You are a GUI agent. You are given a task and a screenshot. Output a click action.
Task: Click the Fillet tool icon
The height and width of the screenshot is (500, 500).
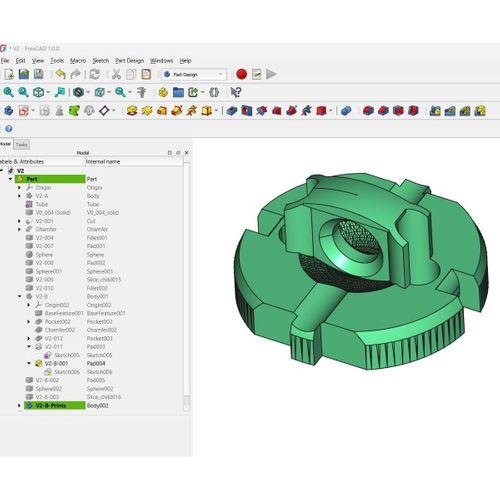(368, 111)
